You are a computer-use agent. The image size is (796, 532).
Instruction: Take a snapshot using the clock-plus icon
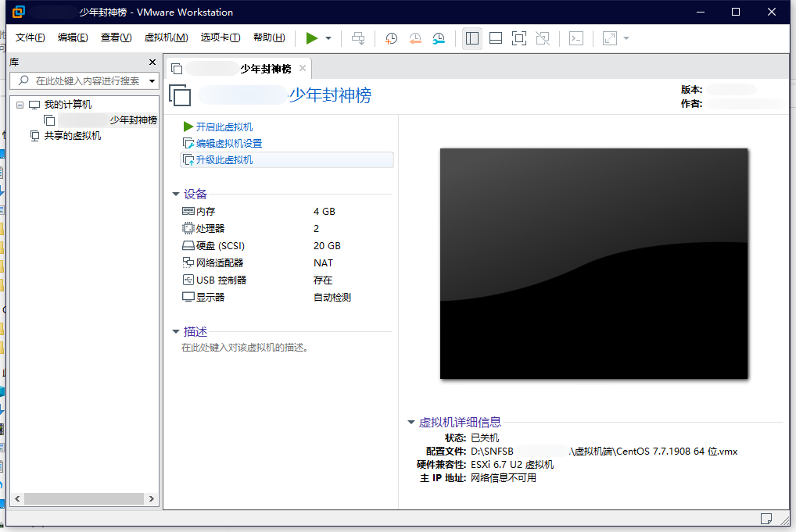391,38
